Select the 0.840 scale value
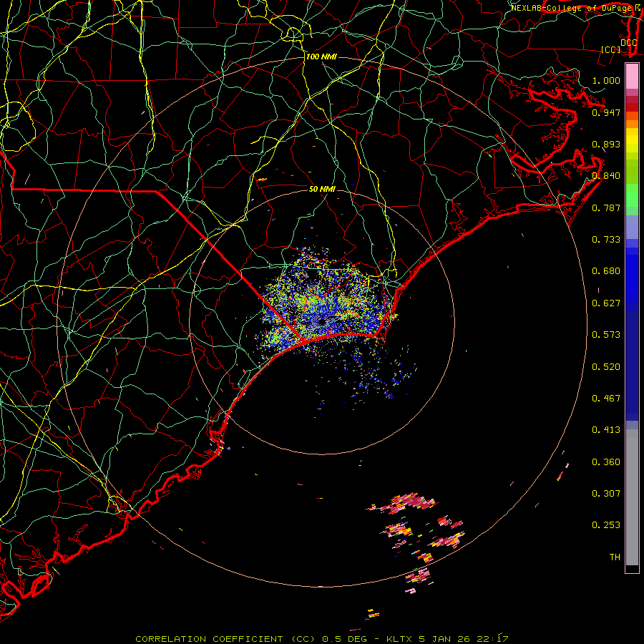The width and height of the screenshot is (644, 644). [x=606, y=176]
